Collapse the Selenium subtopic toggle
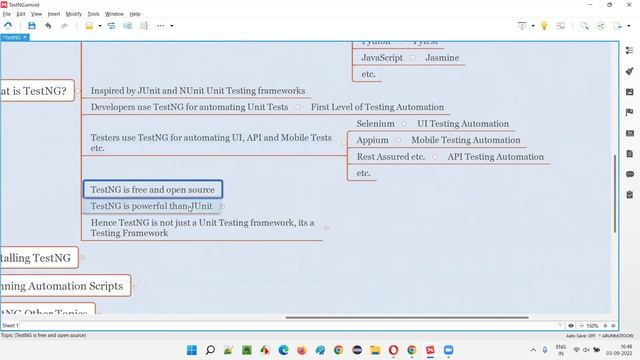Image resolution: width=640 pixels, height=360 pixels. [404, 124]
